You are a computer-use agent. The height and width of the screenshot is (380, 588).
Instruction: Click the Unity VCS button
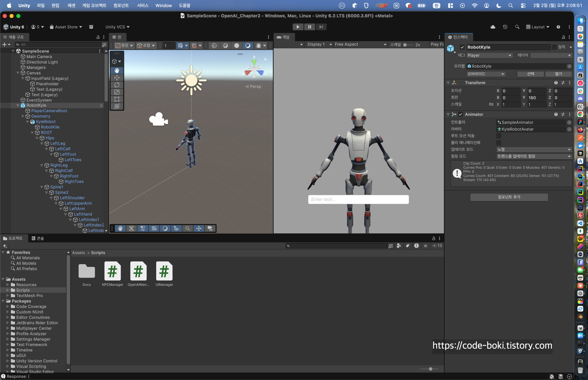(x=117, y=27)
